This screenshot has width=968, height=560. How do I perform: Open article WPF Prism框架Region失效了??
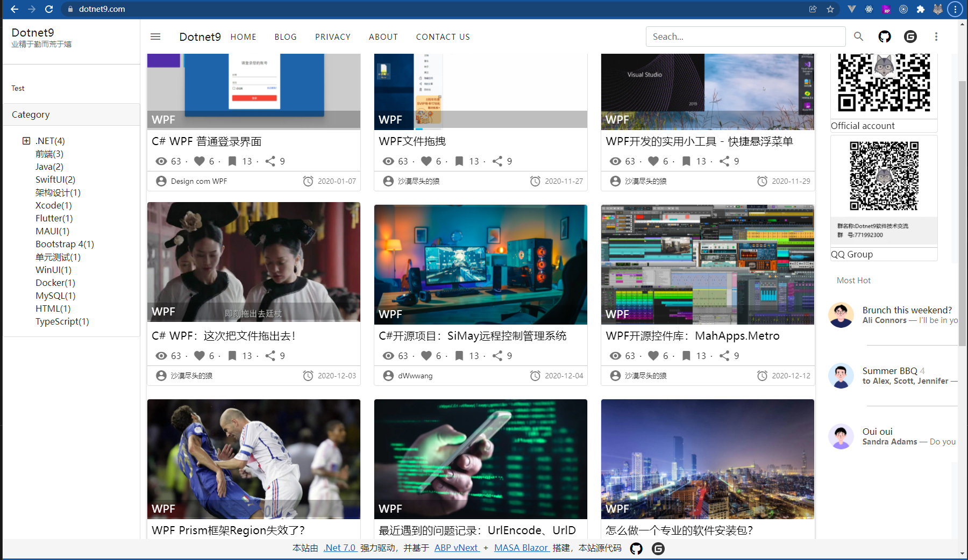point(228,530)
